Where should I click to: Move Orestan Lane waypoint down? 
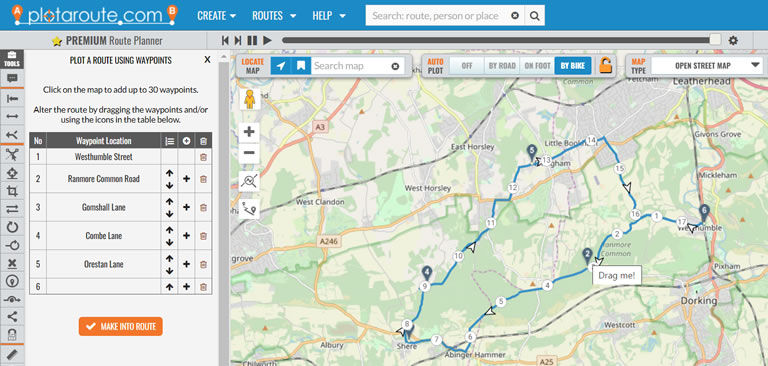[x=169, y=270]
